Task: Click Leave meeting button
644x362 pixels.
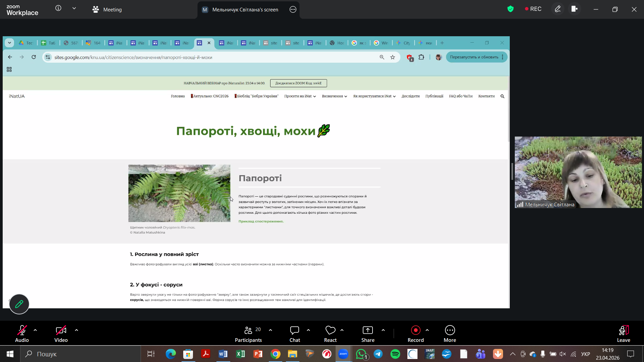Action: (623, 334)
